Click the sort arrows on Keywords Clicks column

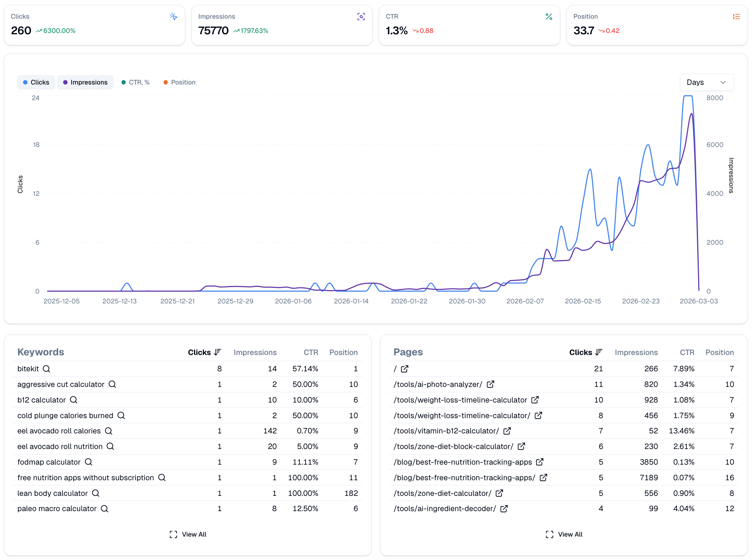pos(217,352)
